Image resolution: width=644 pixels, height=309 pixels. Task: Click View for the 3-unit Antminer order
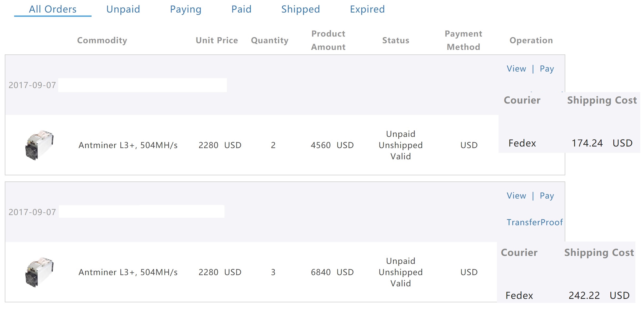coord(516,196)
